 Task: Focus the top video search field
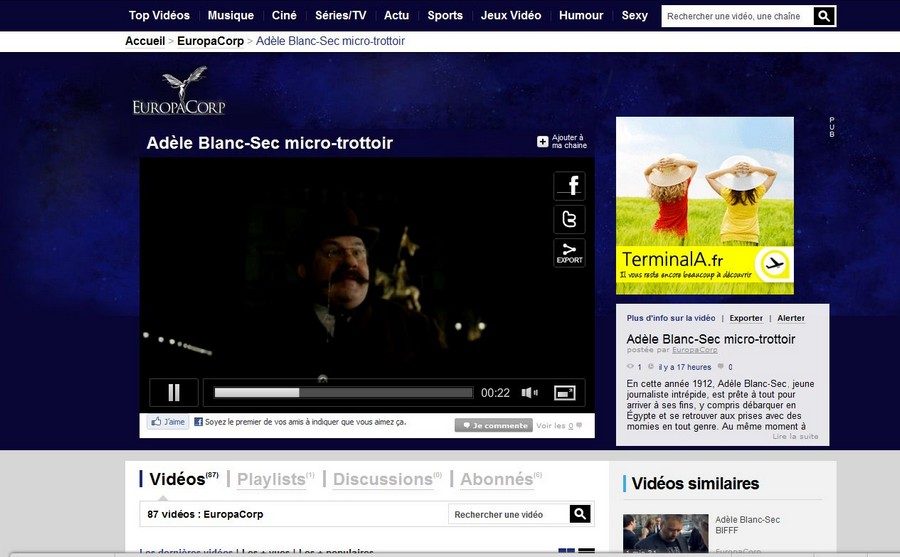736,16
